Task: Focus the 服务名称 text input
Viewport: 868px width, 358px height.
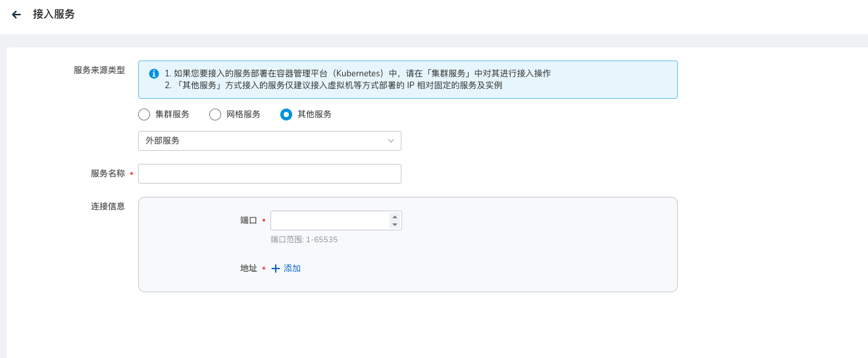Action: tap(269, 174)
